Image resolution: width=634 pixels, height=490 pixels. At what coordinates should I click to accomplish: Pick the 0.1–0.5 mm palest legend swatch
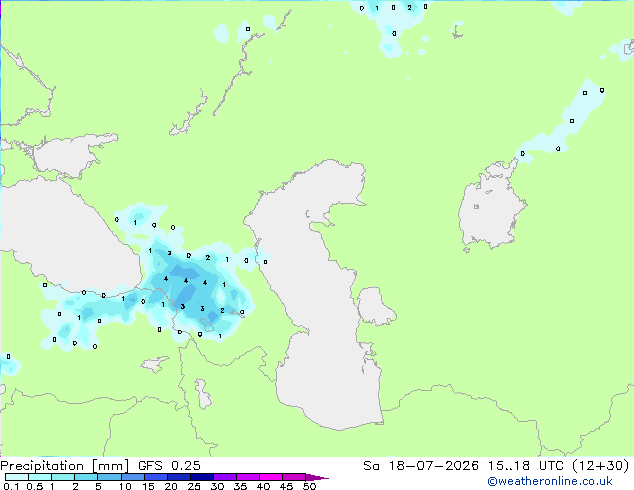click(17, 477)
